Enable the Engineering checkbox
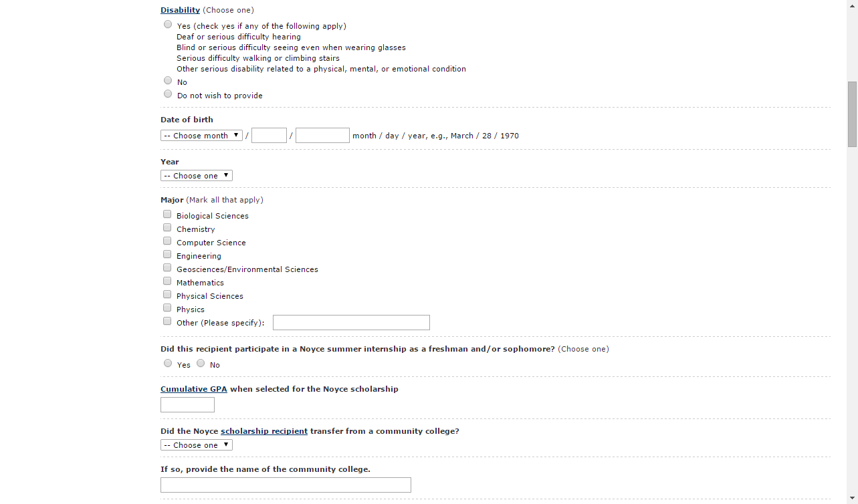This screenshot has height=504, width=858. click(x=167, y=255)
